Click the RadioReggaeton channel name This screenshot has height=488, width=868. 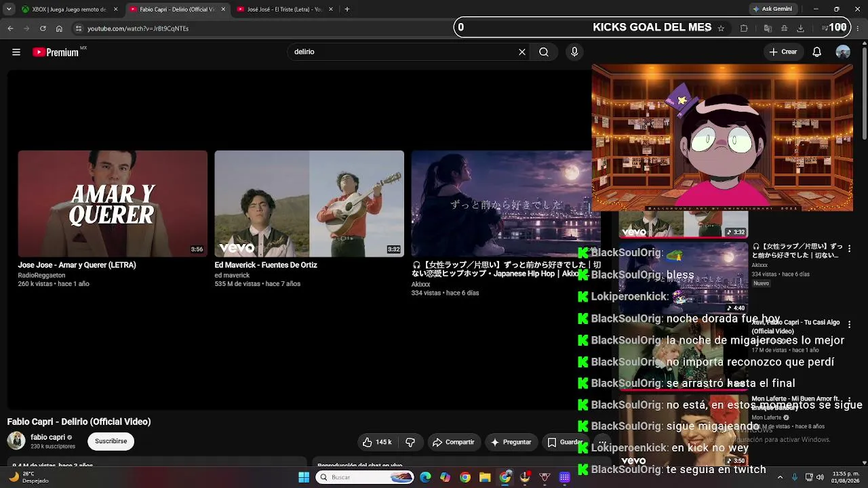(41, 275)
